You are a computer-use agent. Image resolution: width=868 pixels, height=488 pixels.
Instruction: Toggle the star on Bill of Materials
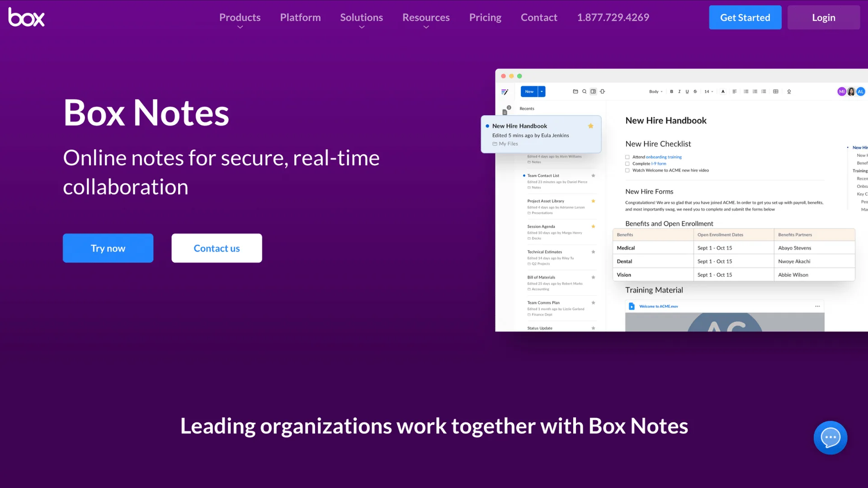[x=593, y=277]
